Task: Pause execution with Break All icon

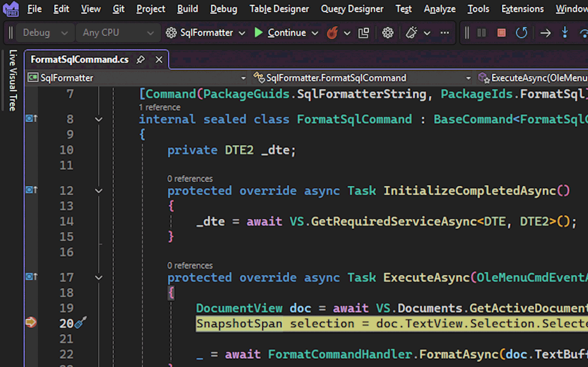Action: (x=482, y=33)
